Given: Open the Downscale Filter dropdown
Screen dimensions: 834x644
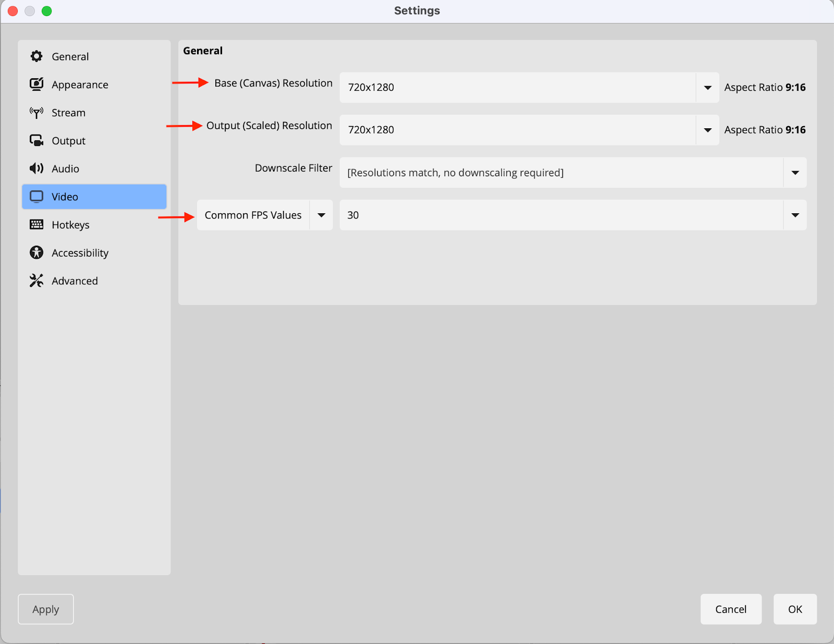Looking at the screenshot, I should coord(572,173).
